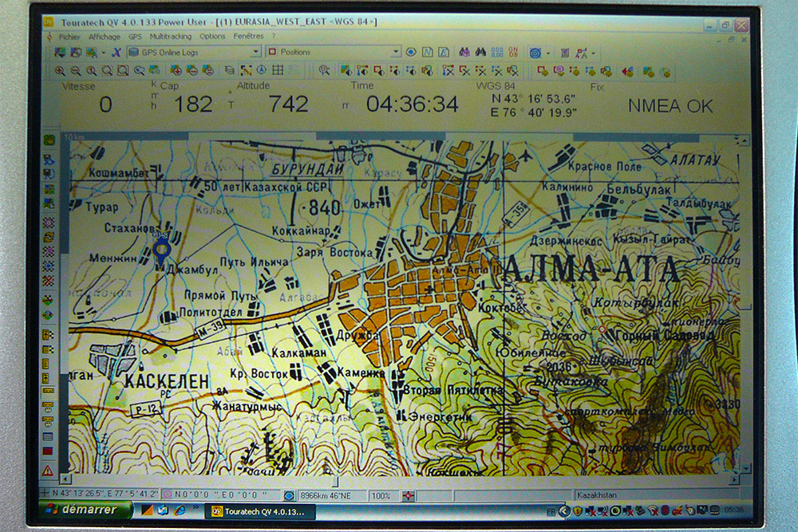The height and width of the screenshot is (532, 798).
Task: Expand the quick launch chevron in taskbar
Action: pos(196,507)
